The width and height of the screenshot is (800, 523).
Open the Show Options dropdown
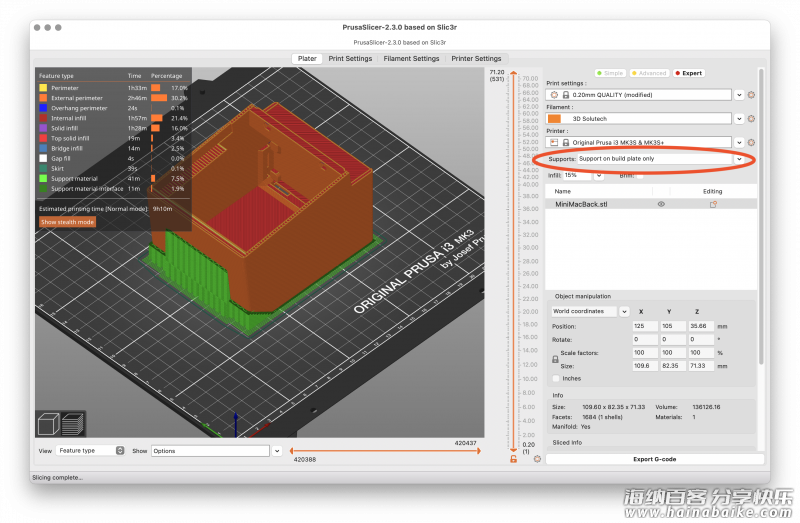(277, 451)
